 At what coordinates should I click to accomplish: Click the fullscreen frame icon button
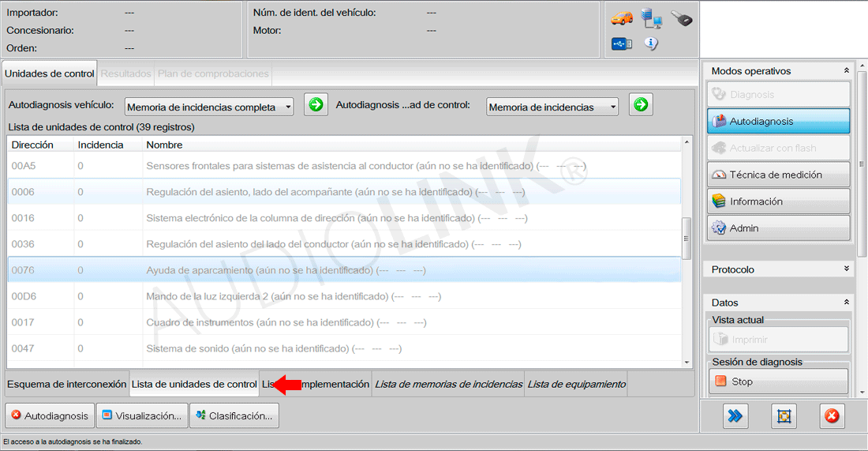pos(784,415)
